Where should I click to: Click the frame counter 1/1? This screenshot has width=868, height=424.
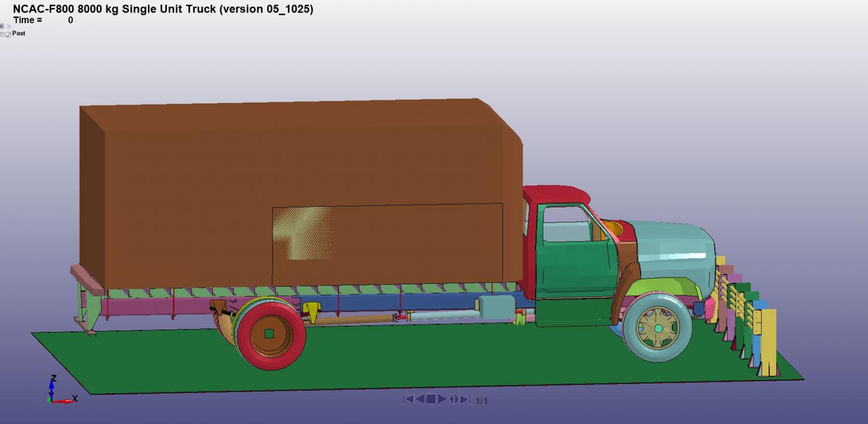coord(481,401)
